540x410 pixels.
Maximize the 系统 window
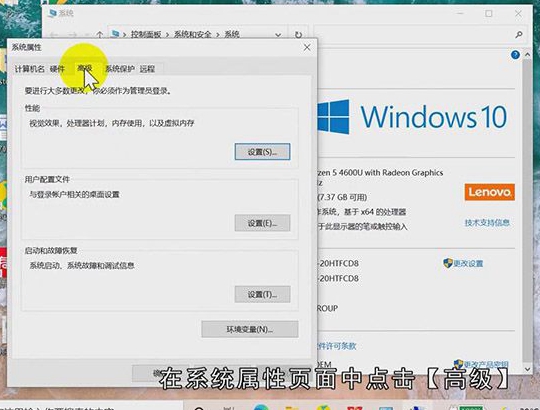tap(488, 13)
